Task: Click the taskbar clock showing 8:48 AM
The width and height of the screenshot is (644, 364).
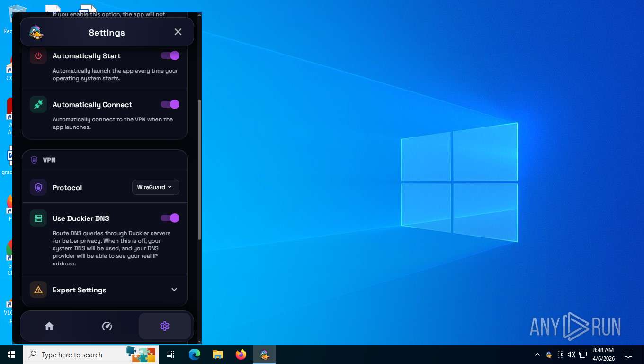Action: click(x=603, y=355)
